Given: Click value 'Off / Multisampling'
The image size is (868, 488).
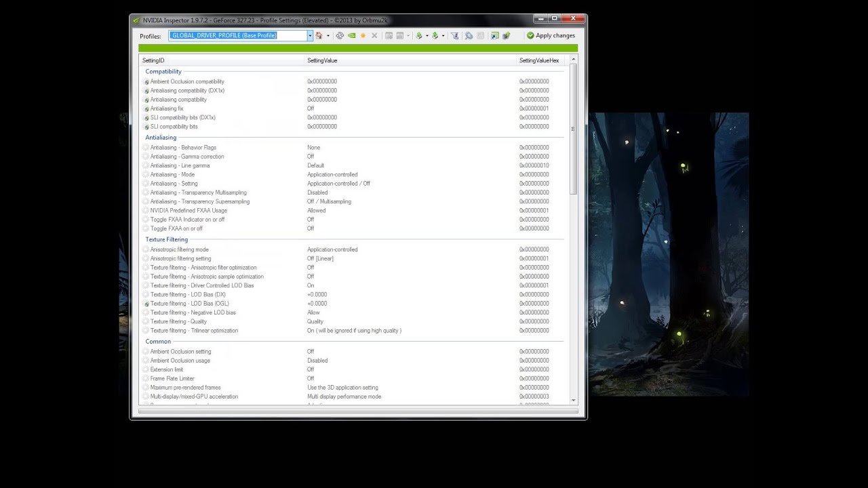Looking at the screenshot, I should 329,201.
